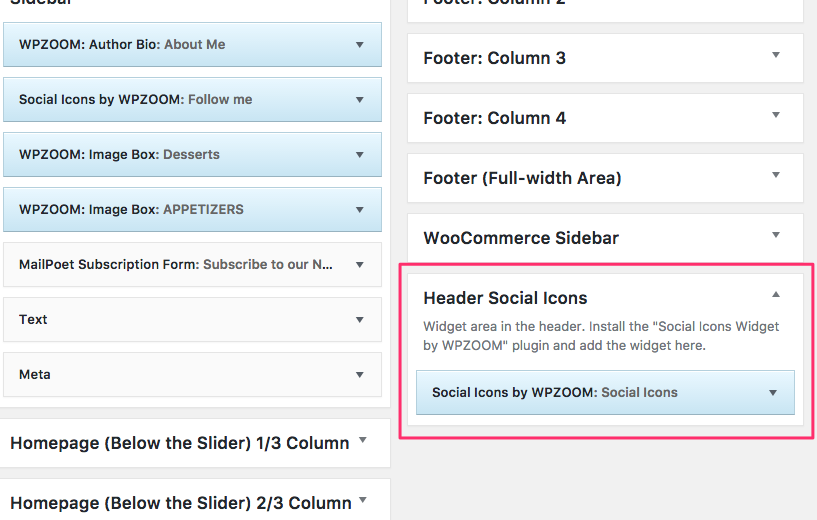The width and height of the screenshot is (817, 520).
Task: Open the Image Box APPETIZERS widget arrow
Action: pos(360,209)
